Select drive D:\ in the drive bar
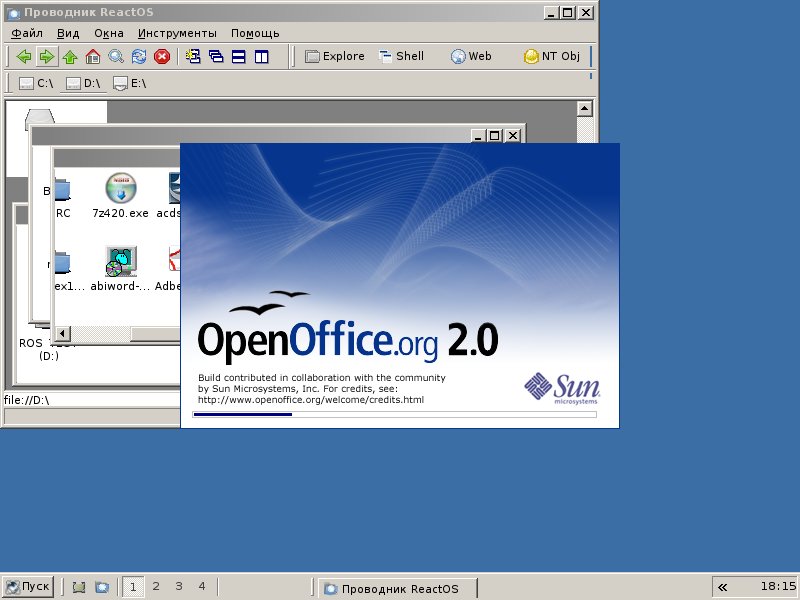This screenshot has height=600, width=800. tap(83, 83)
